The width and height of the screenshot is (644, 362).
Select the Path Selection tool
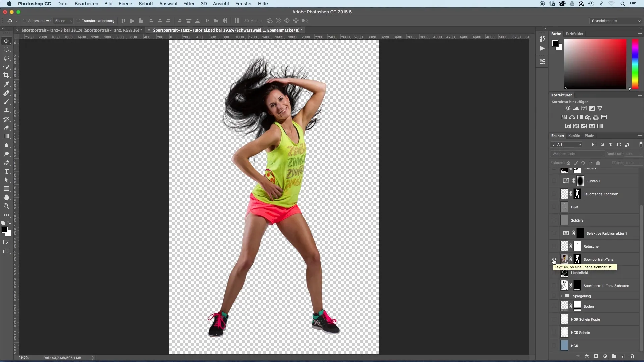6,180
